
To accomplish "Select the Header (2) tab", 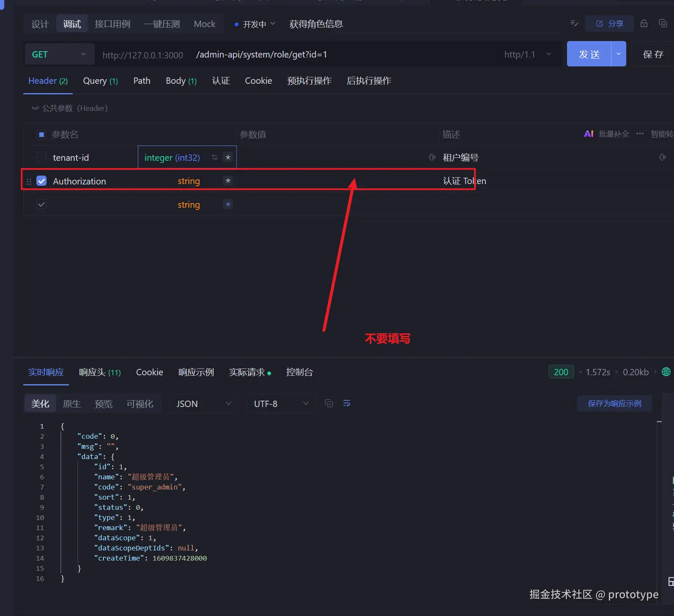I will 48,81.
